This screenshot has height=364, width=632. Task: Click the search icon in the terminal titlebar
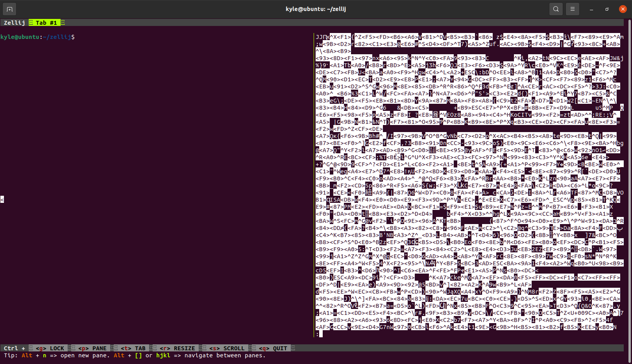coord(556,9)
